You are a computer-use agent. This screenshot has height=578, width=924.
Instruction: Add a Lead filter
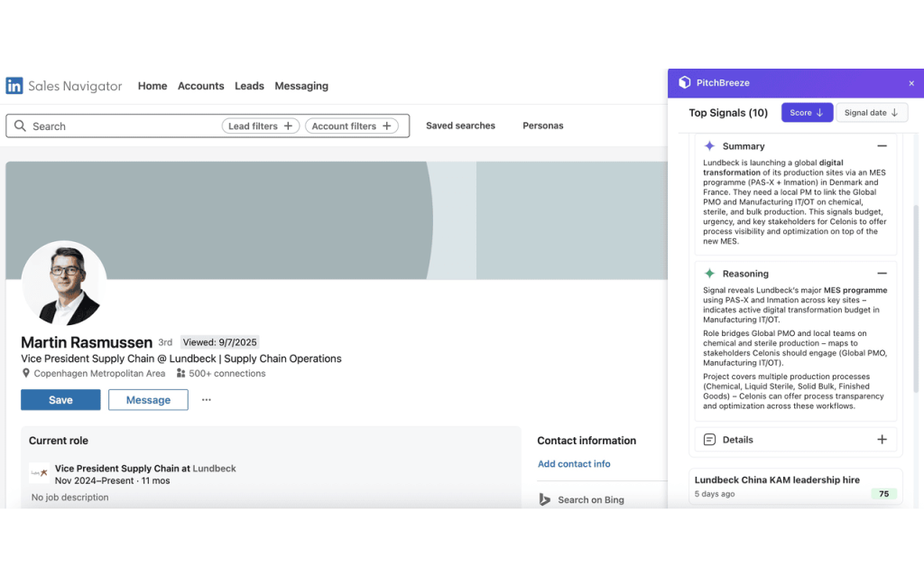coord(261,126)
